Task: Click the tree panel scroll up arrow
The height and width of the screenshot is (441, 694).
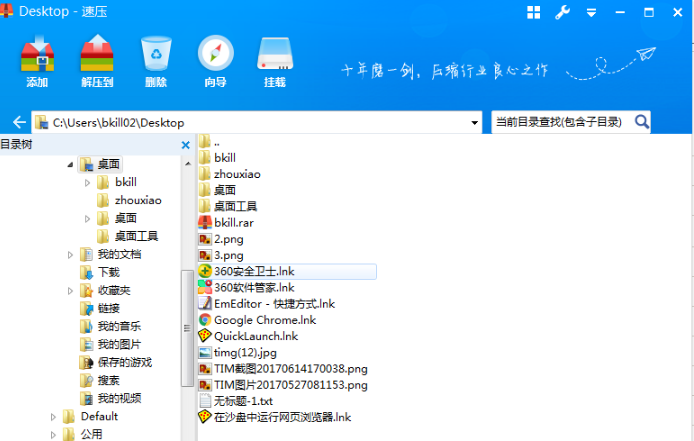Action: point(188,164)
